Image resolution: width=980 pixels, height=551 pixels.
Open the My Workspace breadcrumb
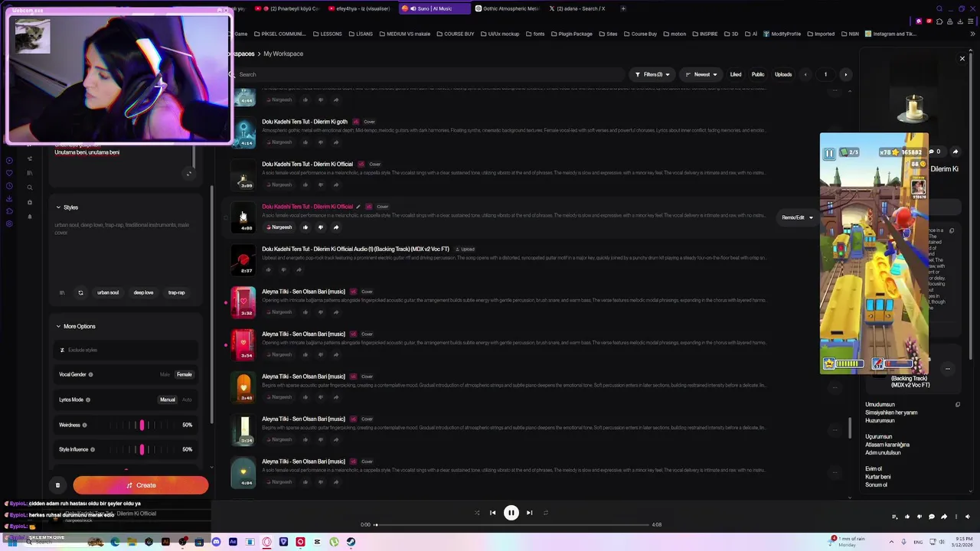283,54
